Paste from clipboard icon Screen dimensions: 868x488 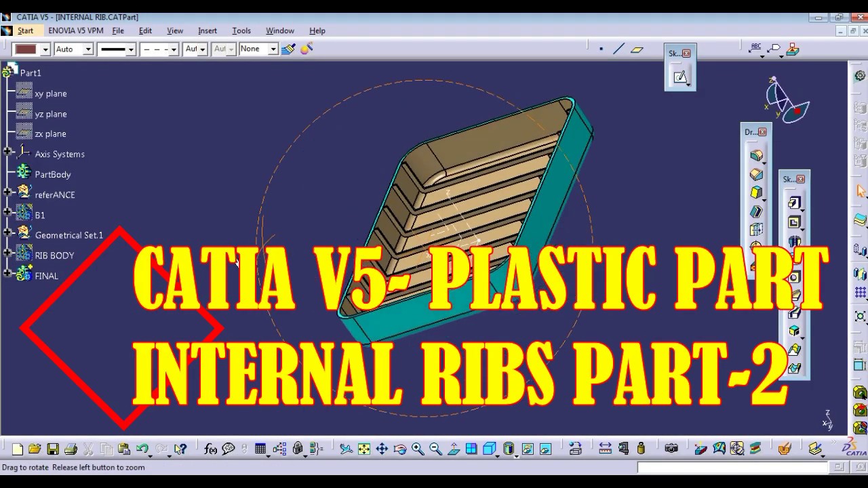pos(123,449)
